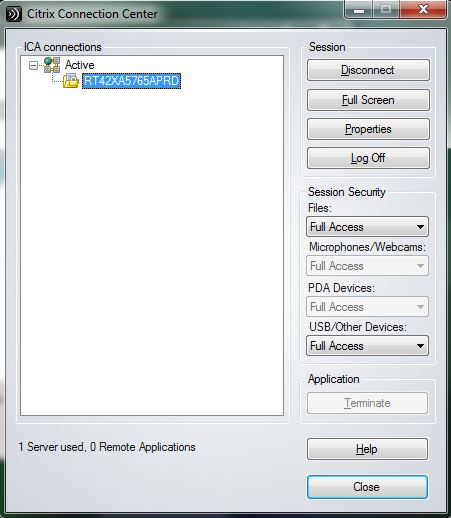The height and width of the screenshot is (518, 451).
Task: Click the Citrix icon in title bar
Action: pos(14,14)
